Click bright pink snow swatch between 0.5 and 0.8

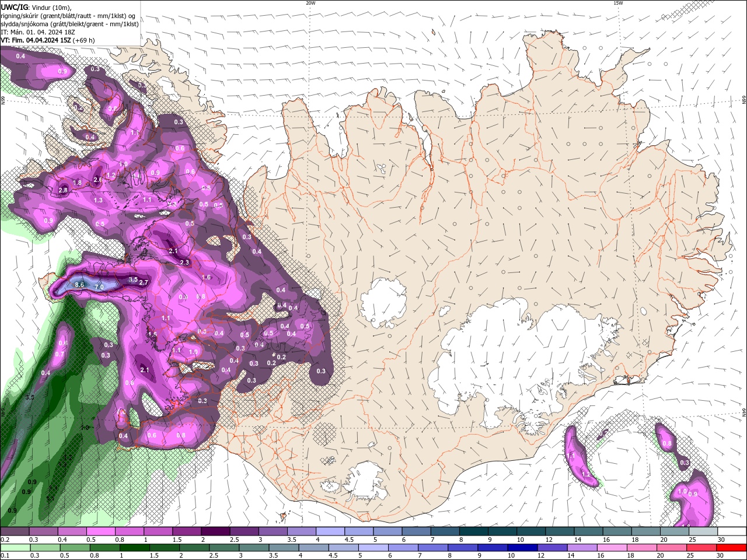tap(100, 531)
